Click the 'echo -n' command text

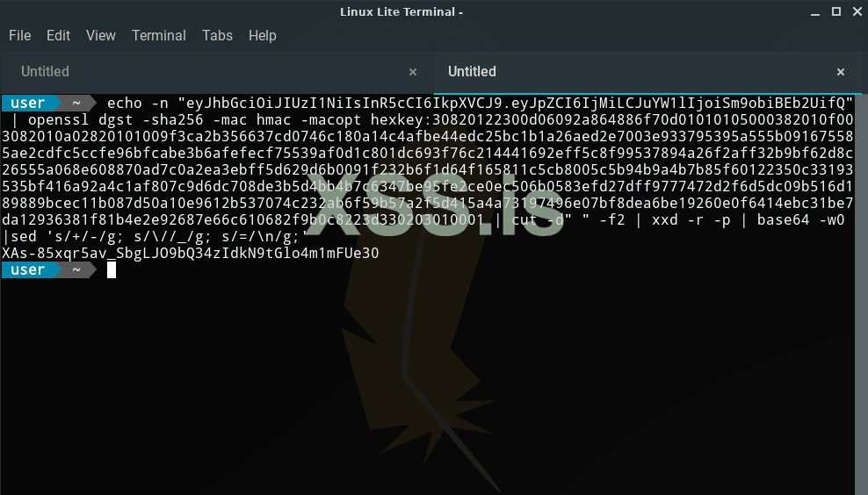click(138, 104)
